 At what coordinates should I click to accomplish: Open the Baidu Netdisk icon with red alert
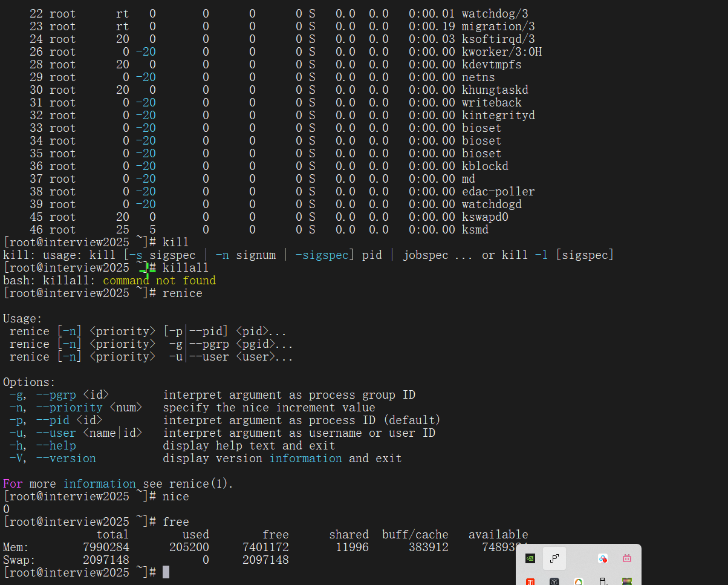coord(602,558)
